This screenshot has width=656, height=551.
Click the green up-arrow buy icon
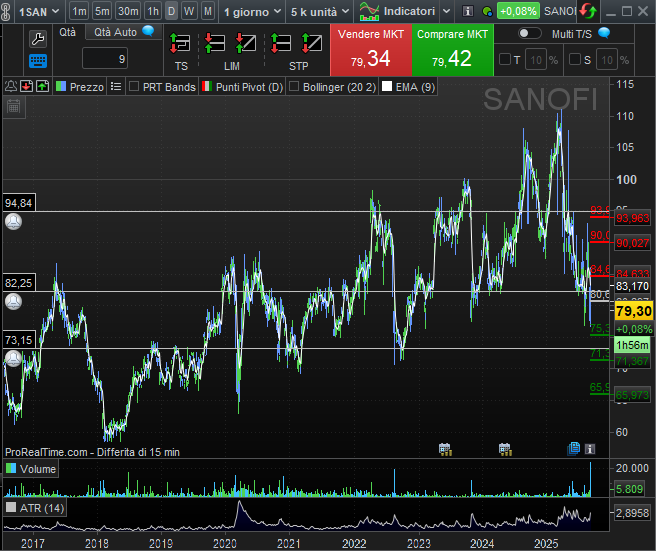tap(42, 87)
